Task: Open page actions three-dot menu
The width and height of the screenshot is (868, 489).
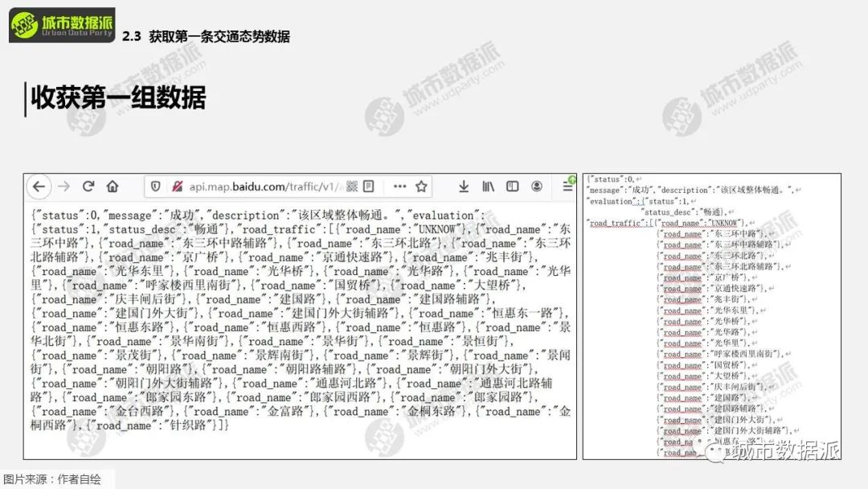Action: 399,187
